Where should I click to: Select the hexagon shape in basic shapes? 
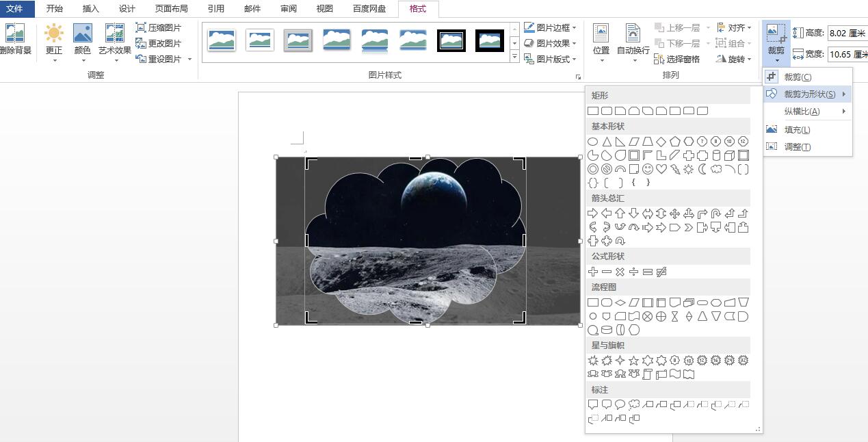click(689, 142)
